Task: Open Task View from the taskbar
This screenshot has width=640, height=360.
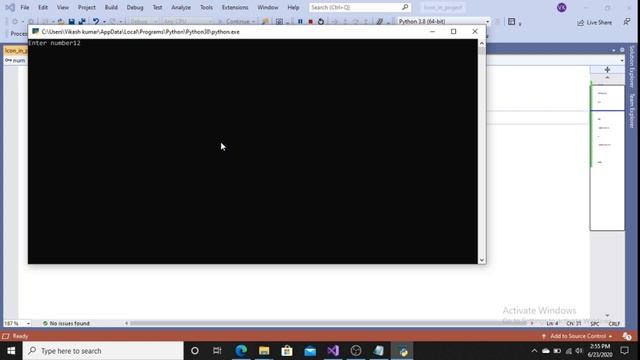Action: pyautogui.click(x=217, y=351)
